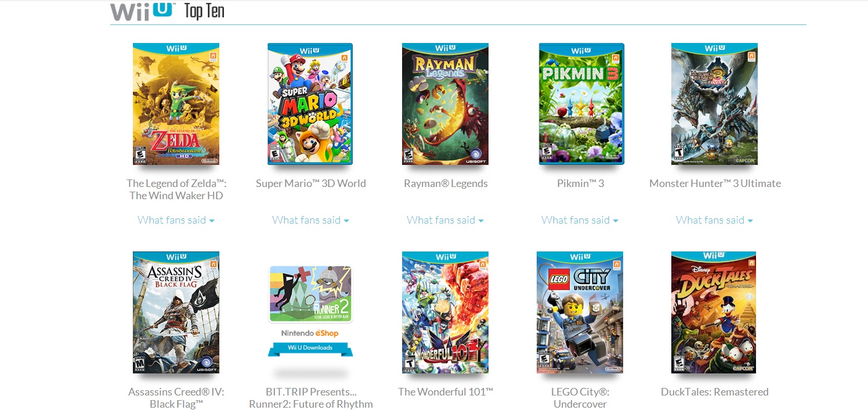Open the Assassin's Creed IV Black Flag cover
This screenshot has width=868, height=410.
(176, 312)
